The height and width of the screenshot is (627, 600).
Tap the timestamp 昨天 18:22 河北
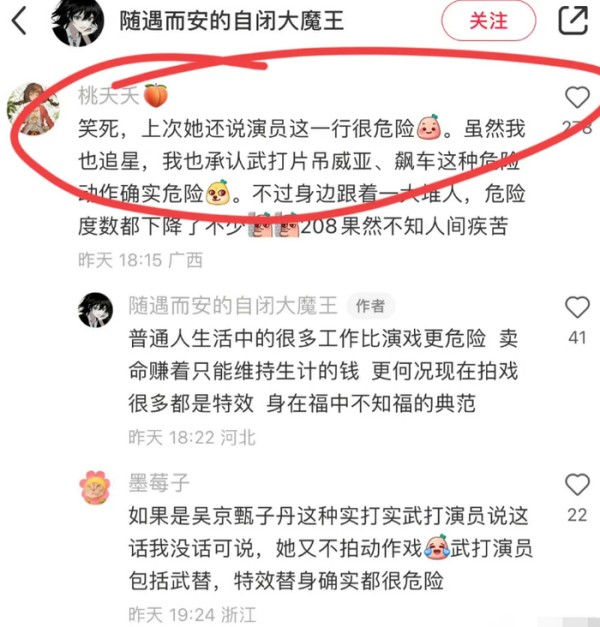[x=192, y=437]
